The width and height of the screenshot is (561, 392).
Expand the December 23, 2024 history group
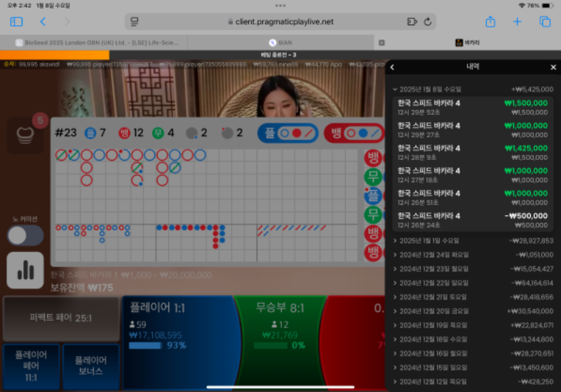click(473, 269)
